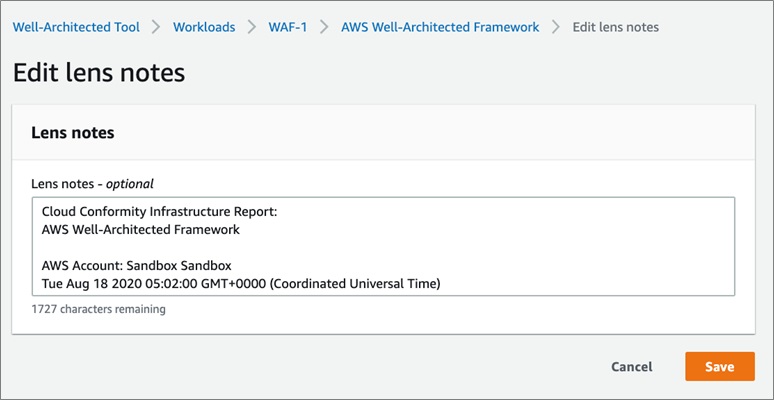
Task: Click the 'Tue Aug 18 2020 05:02:00' timestamp line
Action: tap(241, 284)
